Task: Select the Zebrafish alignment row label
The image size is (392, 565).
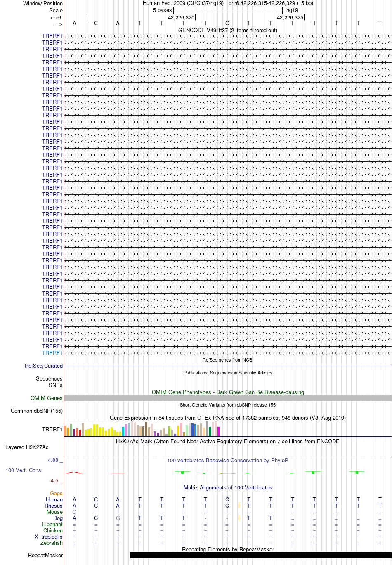Action: pyautogui.click(x=52, y=543)
